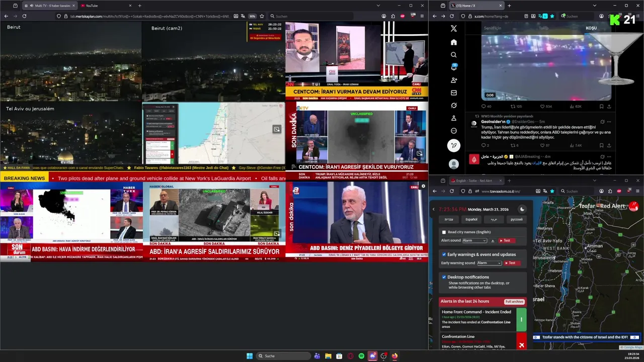Enable Read city names (English) checkbox
Image resolution: width=644 pixels, height=362 pixels.
point(444,232)
